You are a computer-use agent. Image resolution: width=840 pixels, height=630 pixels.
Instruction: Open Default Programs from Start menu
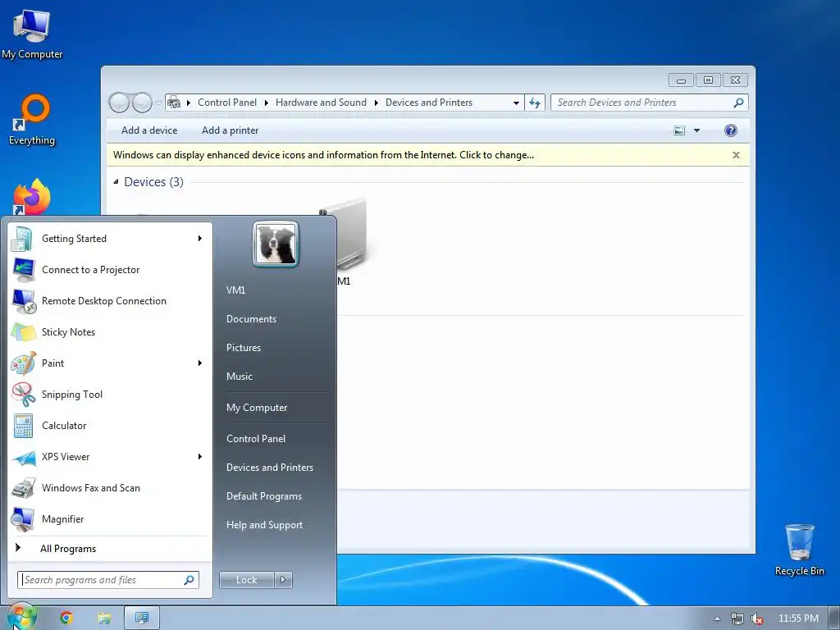click(x=263, y=496)
